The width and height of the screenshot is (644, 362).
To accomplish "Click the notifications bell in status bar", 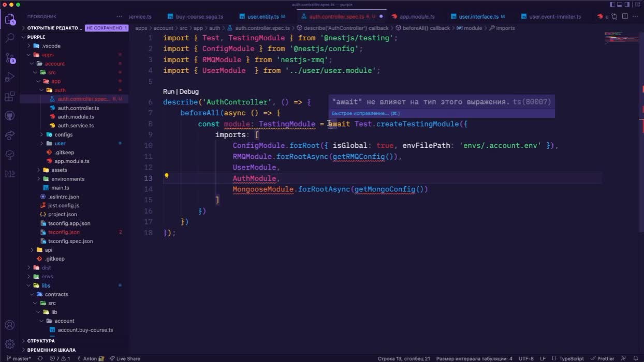I will pyautogui.click(x=636, y=358).
